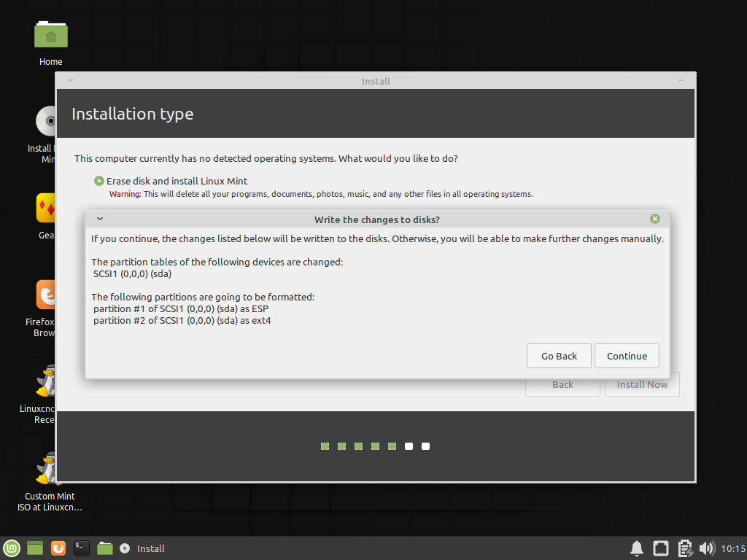Image resolution: width=747 pixels, height=560 pixels.
Task: Open the notifications bell in the tray
Action: click(x=637, y=548)
